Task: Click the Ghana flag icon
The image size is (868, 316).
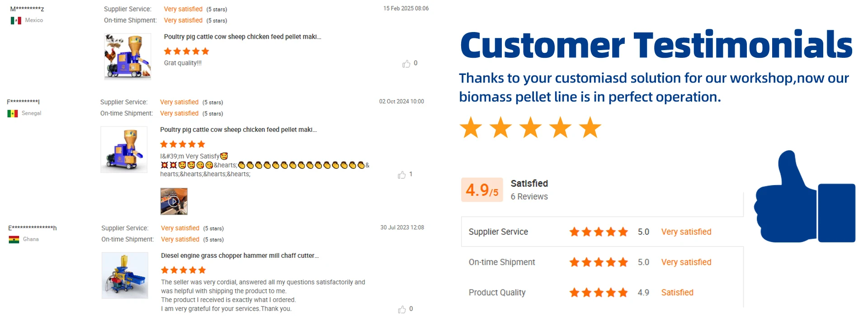Action: (x=14, y=239)
